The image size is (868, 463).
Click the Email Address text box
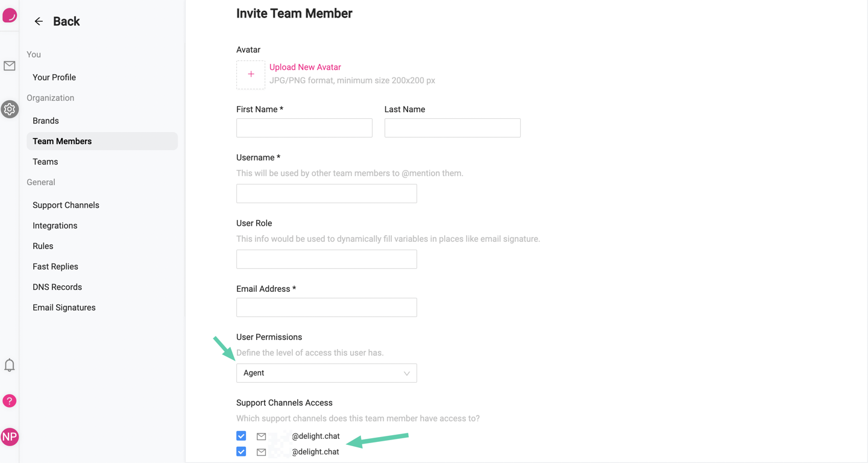point(326,307)
